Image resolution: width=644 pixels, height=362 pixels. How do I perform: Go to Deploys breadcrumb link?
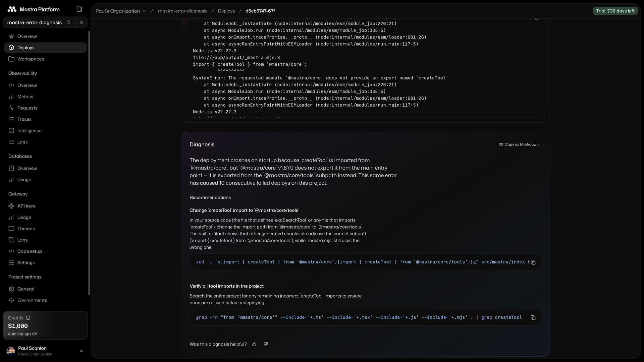[x=226, y=11]
